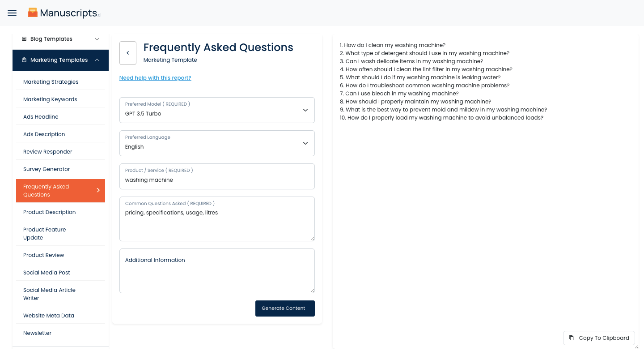The image size is (644, 364).
Task: Click the Blog Templates document icon
Action: pos(24,39)
